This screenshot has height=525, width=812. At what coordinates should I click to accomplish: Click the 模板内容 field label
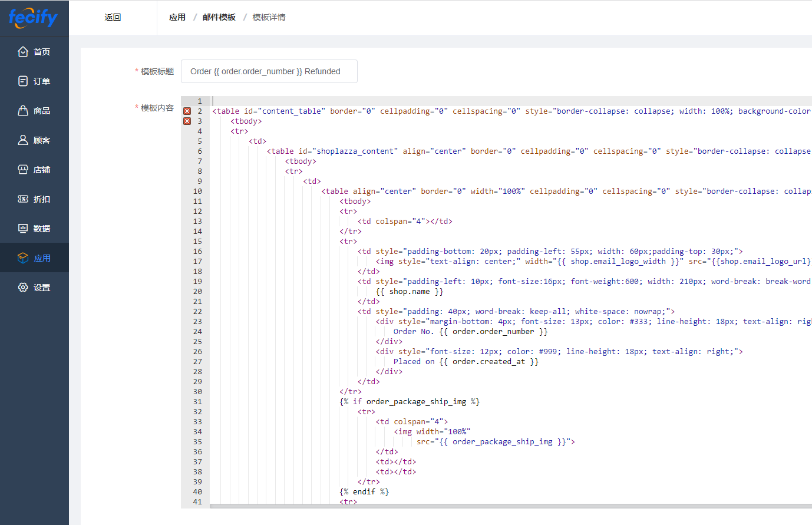tap(157, 108)
